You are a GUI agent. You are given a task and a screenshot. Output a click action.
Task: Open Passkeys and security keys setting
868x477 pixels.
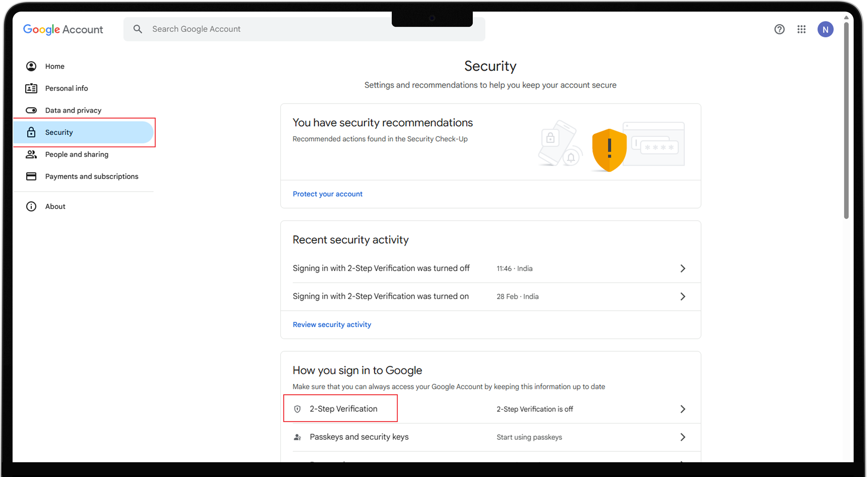coord(490,437)
